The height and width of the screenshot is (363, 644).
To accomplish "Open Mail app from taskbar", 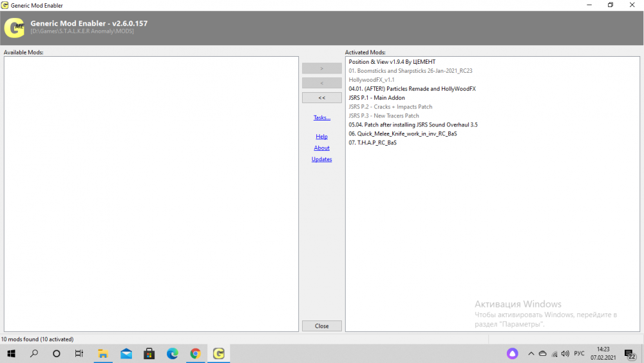I will tap(126, 353).
